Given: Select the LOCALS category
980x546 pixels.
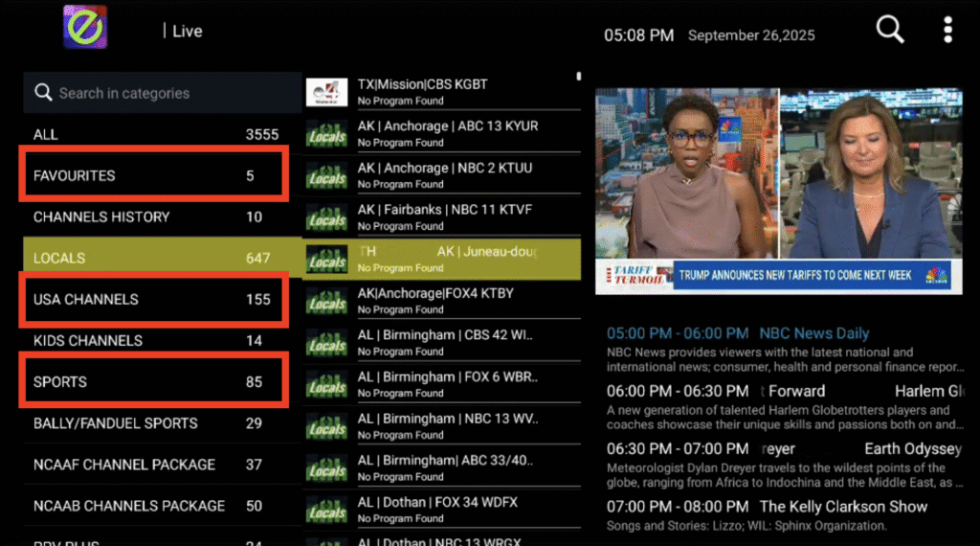Looking at the screenshot, I should tap(163, 258).
